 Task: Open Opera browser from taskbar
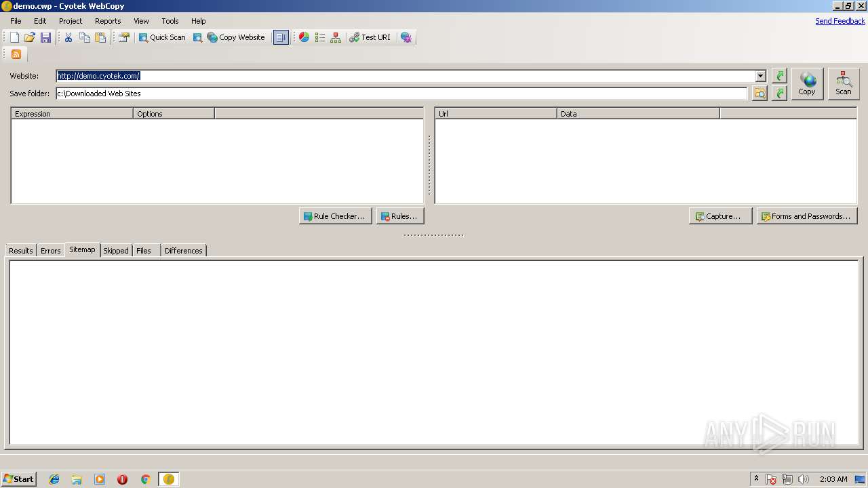click(122, 479)
